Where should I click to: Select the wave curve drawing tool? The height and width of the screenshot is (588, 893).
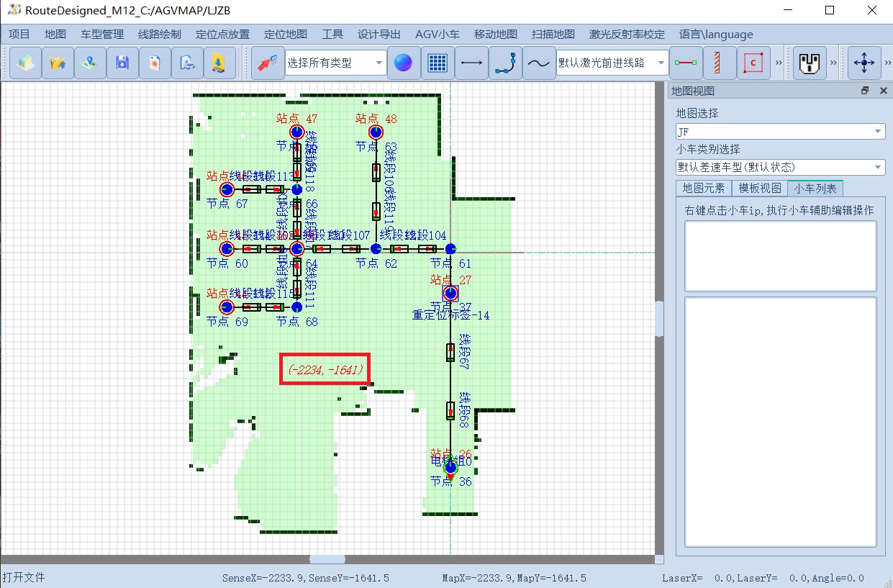point(538,63)
